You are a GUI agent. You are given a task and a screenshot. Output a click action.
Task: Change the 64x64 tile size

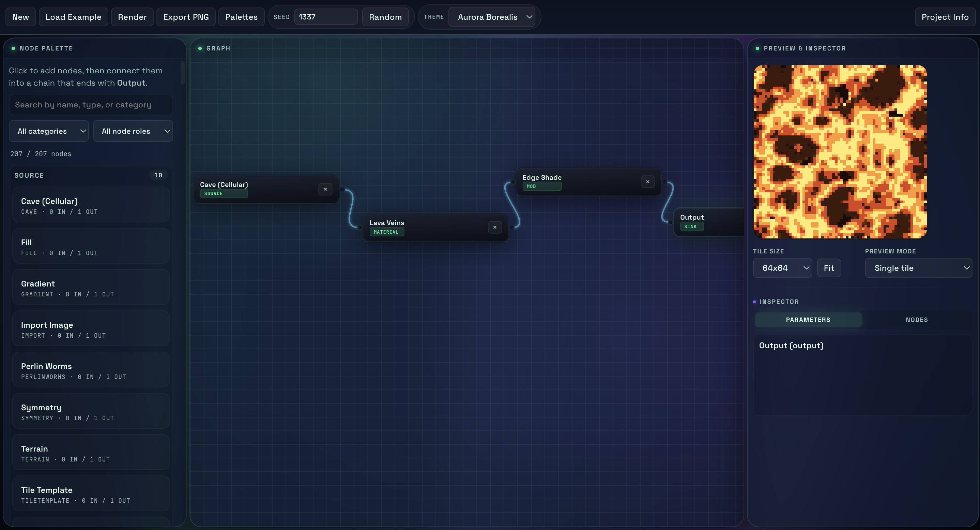point(782,268)
